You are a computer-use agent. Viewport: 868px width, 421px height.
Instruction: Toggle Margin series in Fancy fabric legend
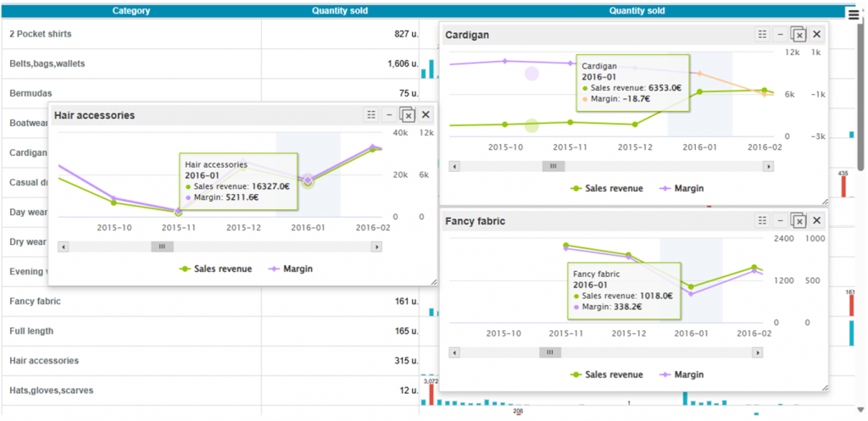pyautogui.click(x=682, y=374)
